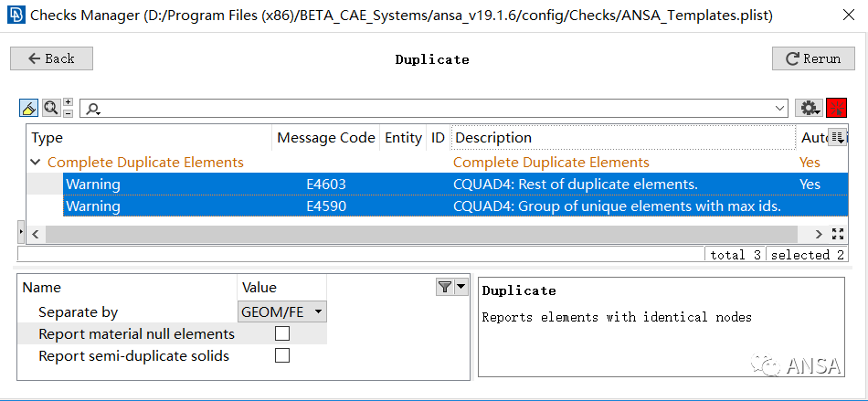Viewport: 868px width, 401px height.
Task: Click the horizontal scrollbar left arrow
Action: point(36,234)
